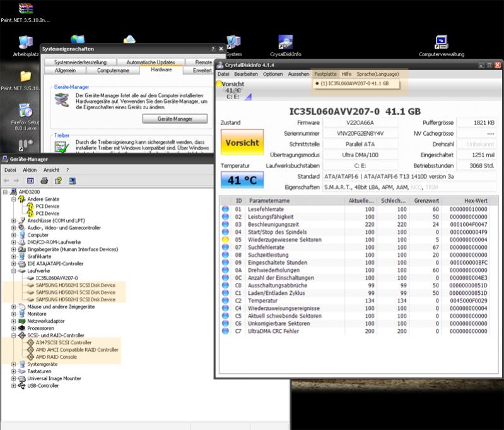Open the Aktion menu in Geräte-Manager

click(x=30, y=170)
